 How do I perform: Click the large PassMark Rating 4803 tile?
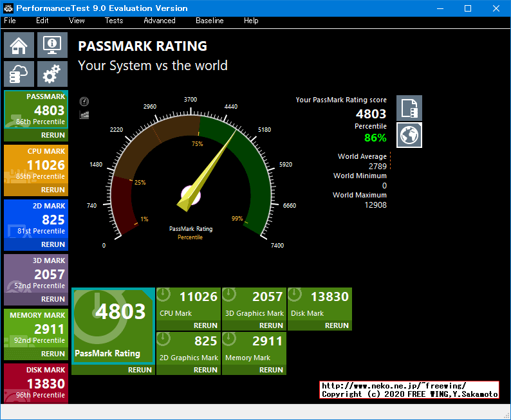(x=113, y=326)
